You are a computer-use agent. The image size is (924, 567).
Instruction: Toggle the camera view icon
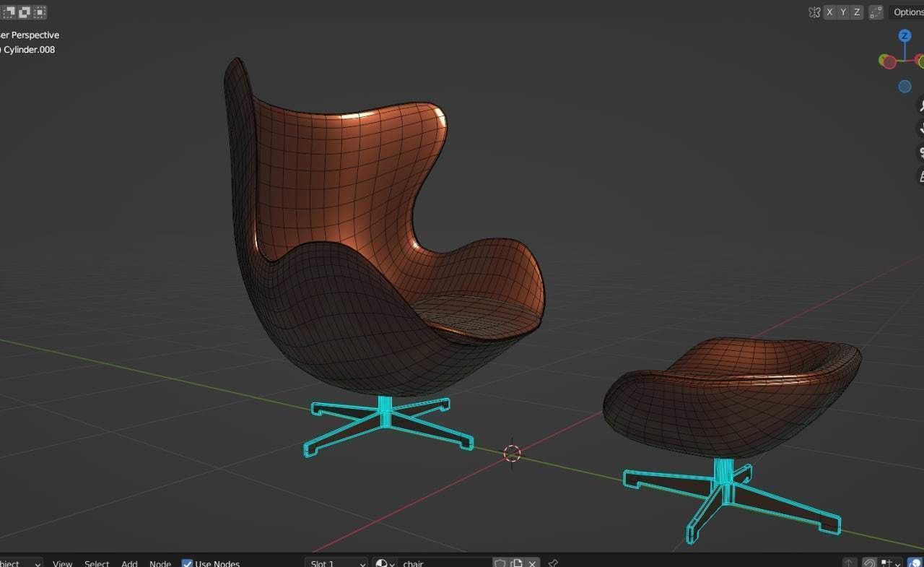click(x=920, y=152)
